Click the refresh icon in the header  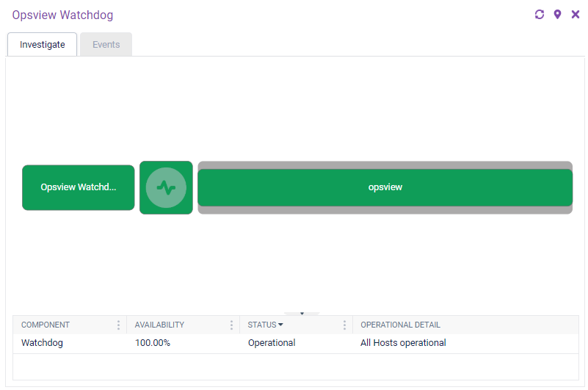pos(540,15)
